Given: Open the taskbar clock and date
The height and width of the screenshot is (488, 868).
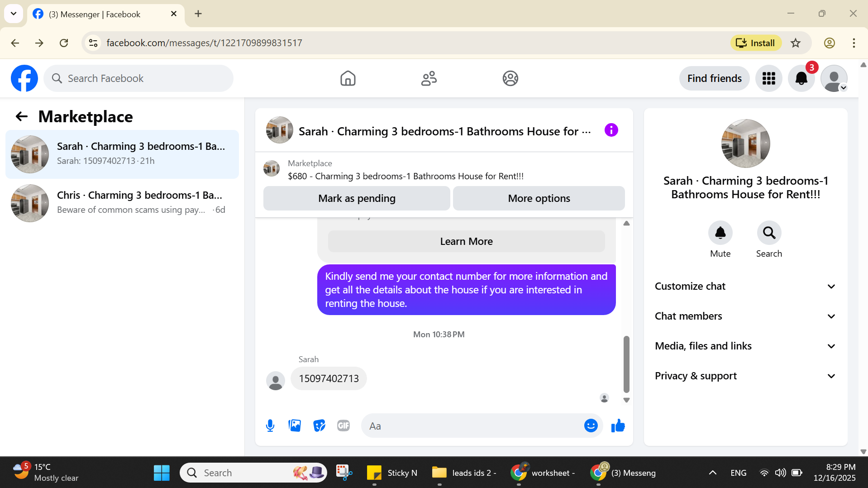Looking at the screenshot, I should coord(834,473).
